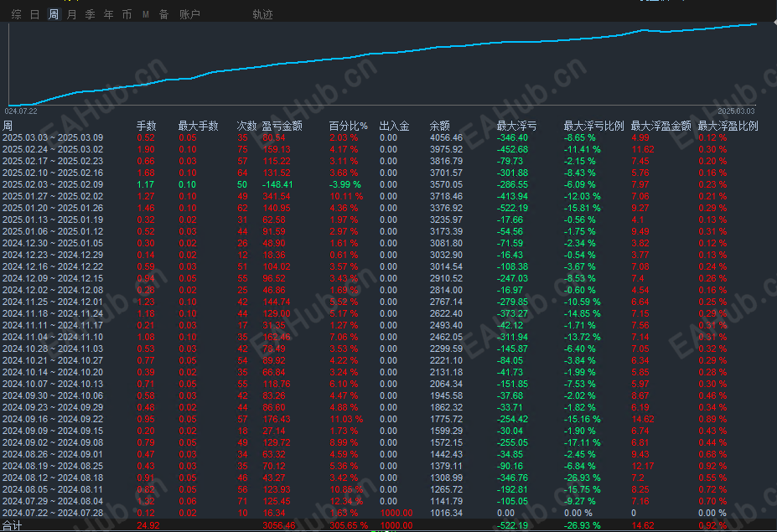Click the loss amount -148.41

pos(277,185)
